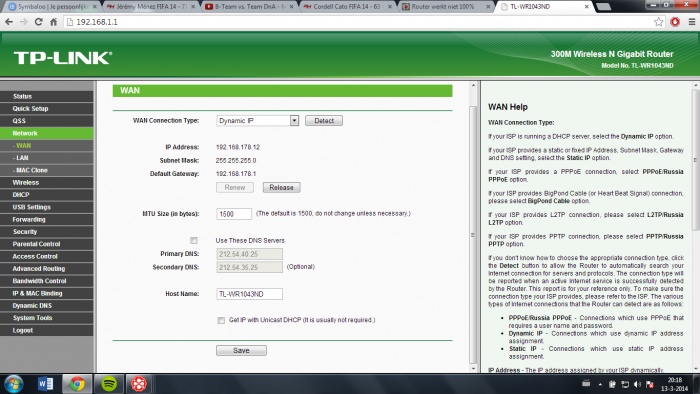Open System Tools sidebar menu

pyautogui.click(x=47, y=318)
